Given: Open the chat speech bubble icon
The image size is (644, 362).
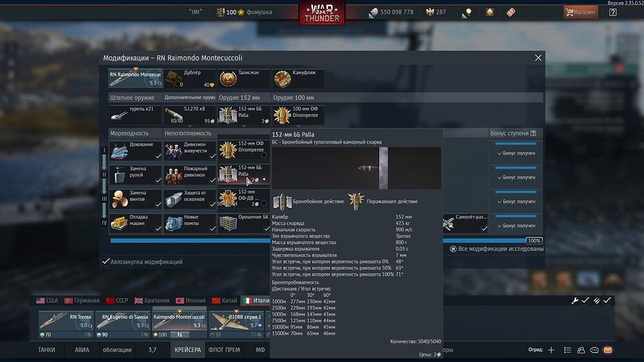Looking at the screenshot, I should [x=594, y=350].
